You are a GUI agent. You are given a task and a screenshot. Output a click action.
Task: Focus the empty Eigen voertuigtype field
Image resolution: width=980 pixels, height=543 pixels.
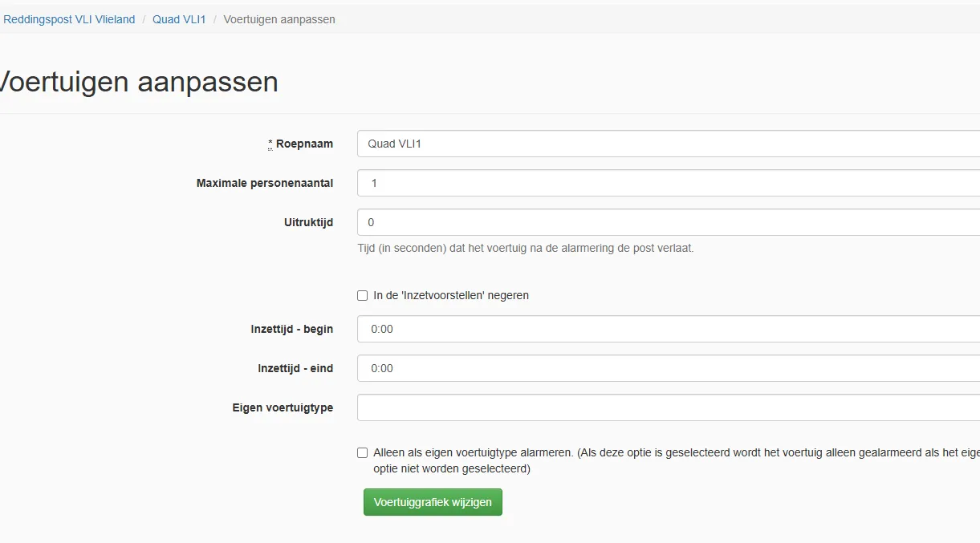669,407
